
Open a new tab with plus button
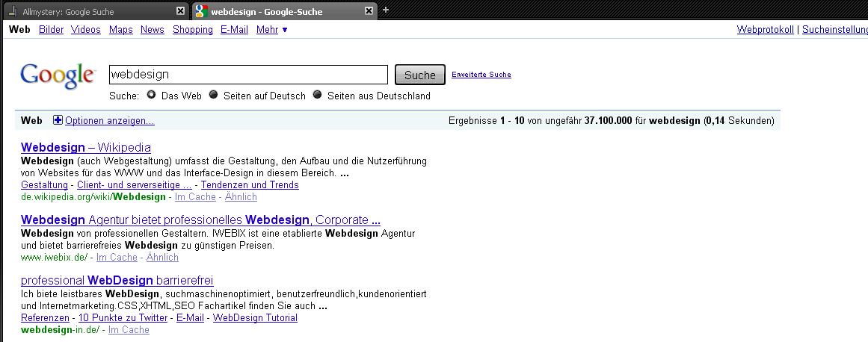pos(386,10)
